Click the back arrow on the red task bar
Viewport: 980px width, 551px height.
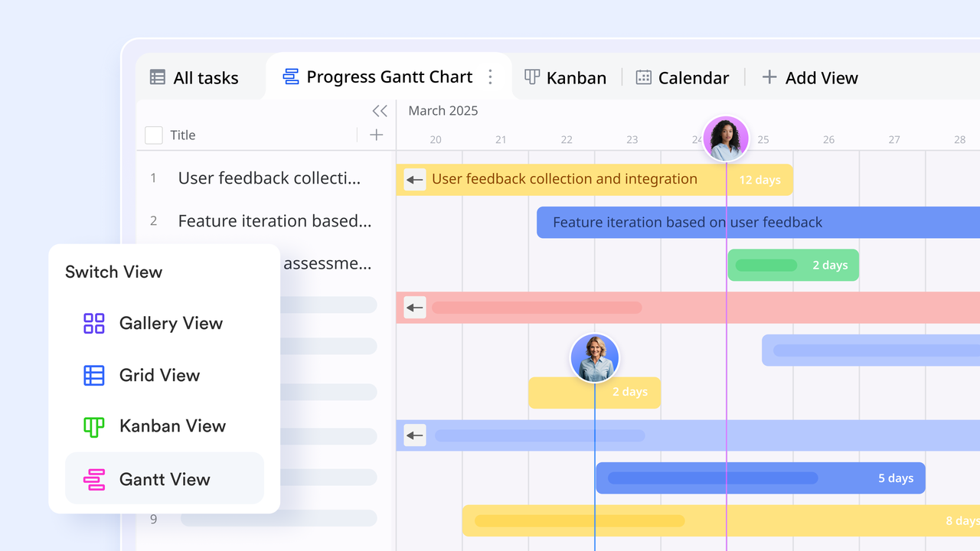tap(414, 308)
